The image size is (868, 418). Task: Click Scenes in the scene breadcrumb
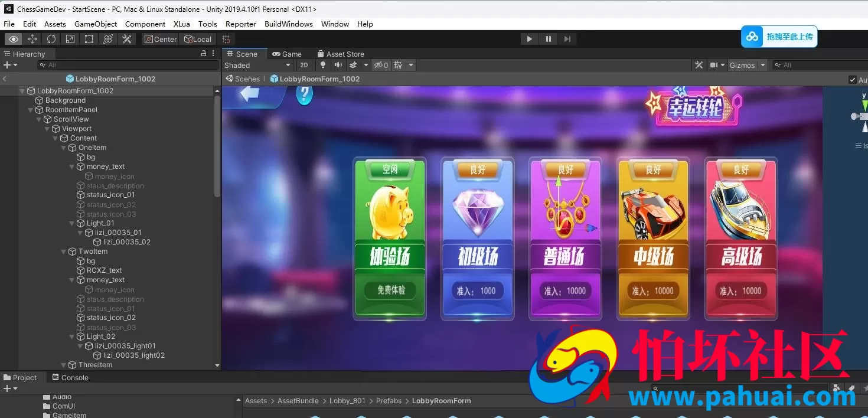click(243, 79)
